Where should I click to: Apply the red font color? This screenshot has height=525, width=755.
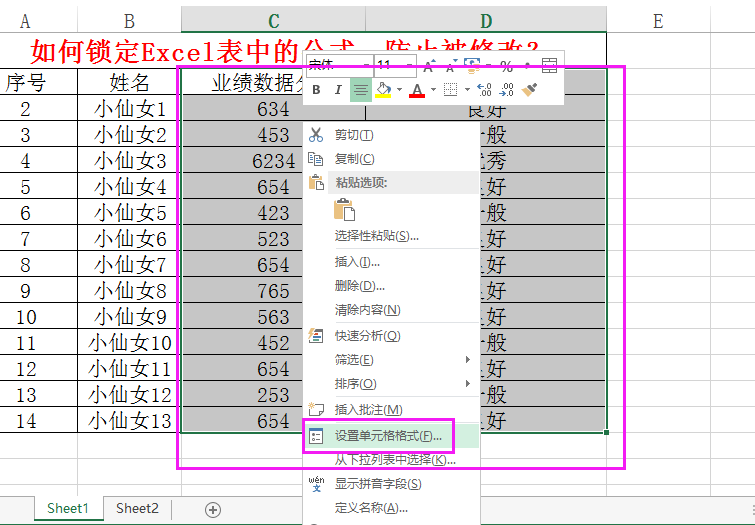pos(417,90)
